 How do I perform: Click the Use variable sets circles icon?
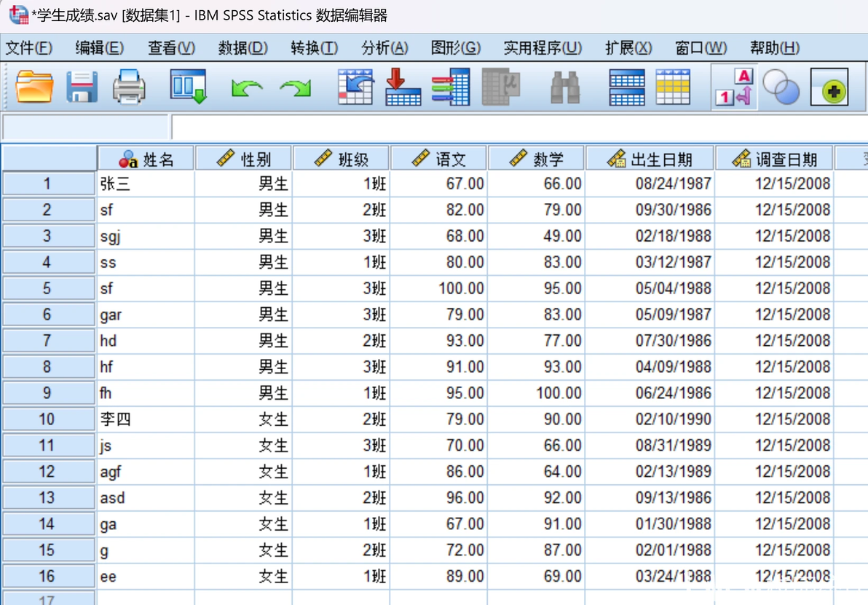[x=781, y=87]
